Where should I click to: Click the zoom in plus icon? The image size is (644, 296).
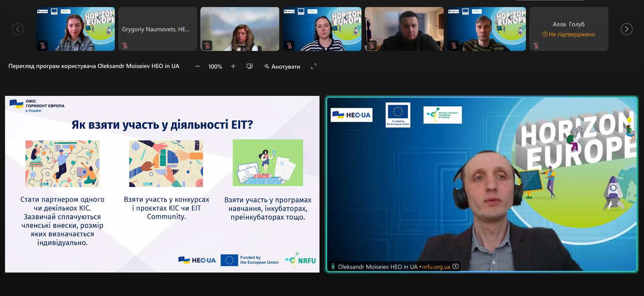point(233,66)
